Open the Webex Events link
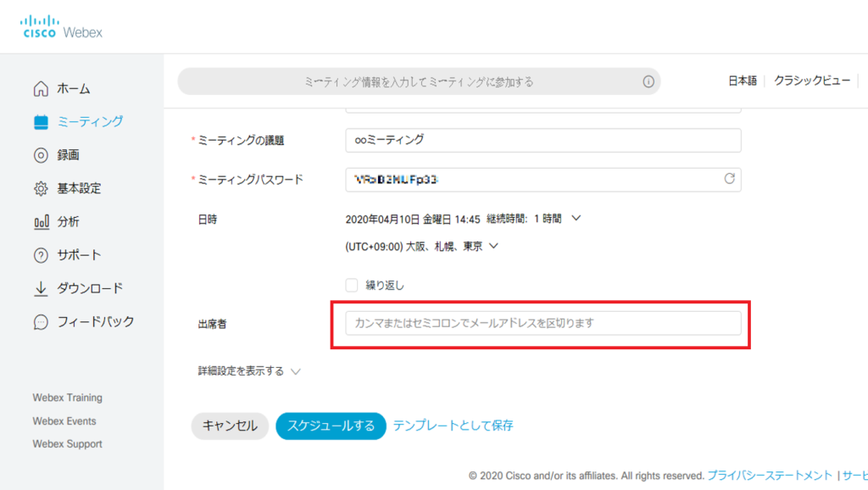Image resolution: width=868 pixels, height=490 pixels. 64,420
